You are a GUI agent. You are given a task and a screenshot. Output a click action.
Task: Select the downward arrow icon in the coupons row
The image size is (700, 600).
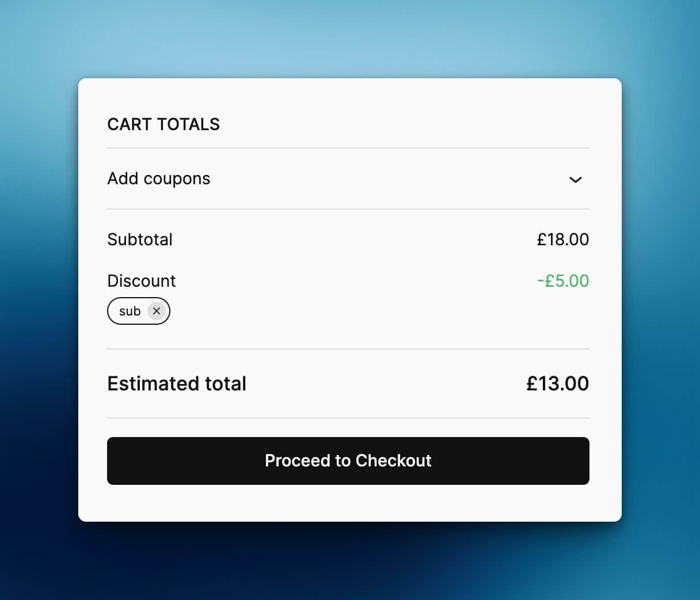[x=576, y=180]
